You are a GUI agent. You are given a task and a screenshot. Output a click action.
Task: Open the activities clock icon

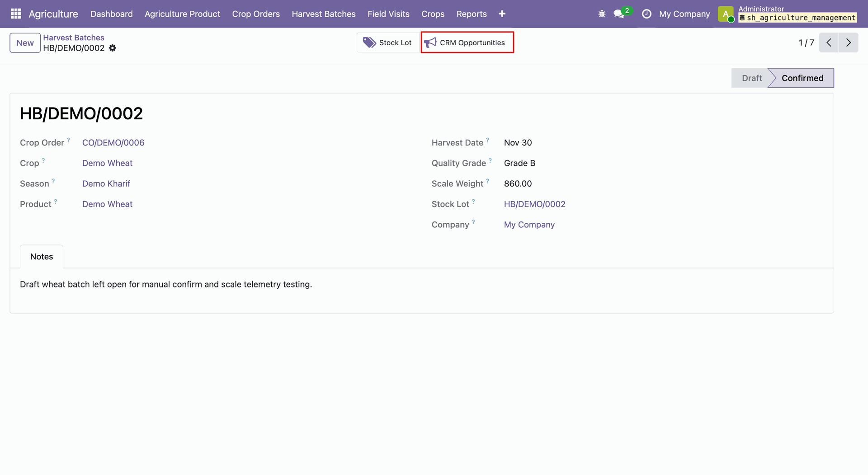pos(646,14)
